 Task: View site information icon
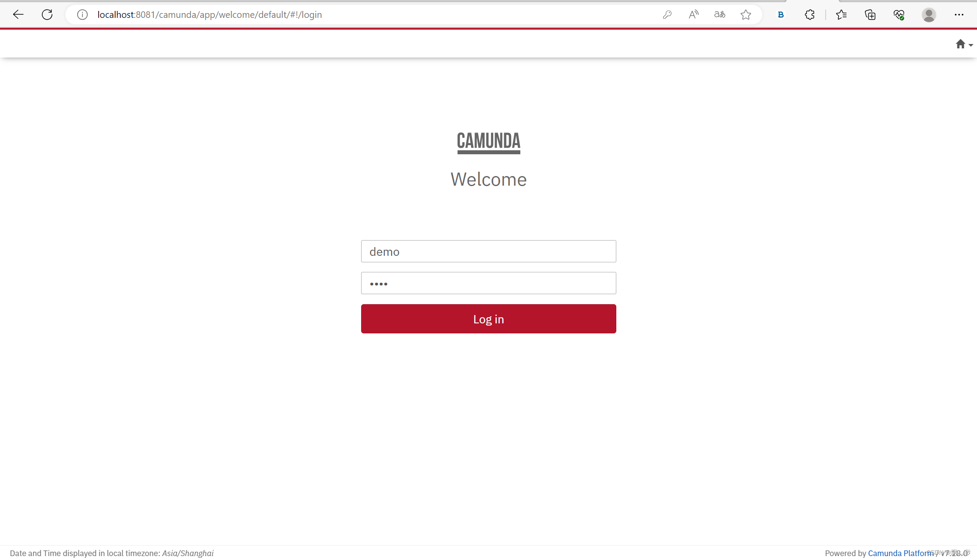pos(82,14)
